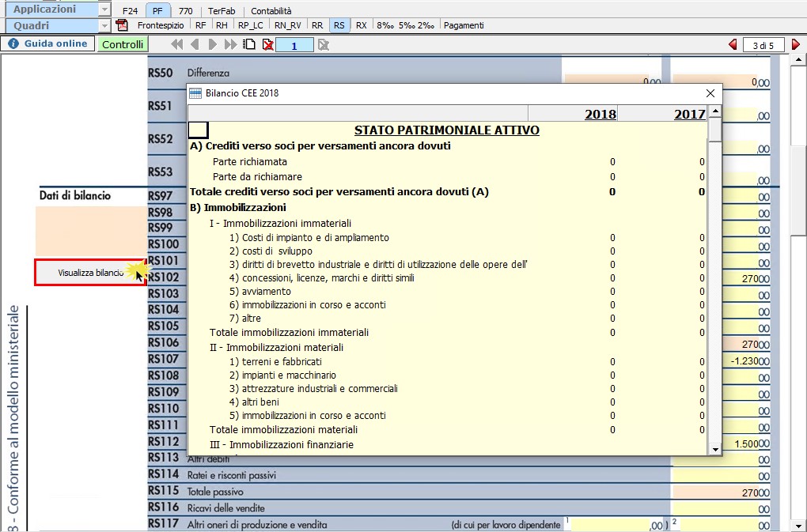
Task: Open the RN_RV section tab
Action: click(288, 25)
